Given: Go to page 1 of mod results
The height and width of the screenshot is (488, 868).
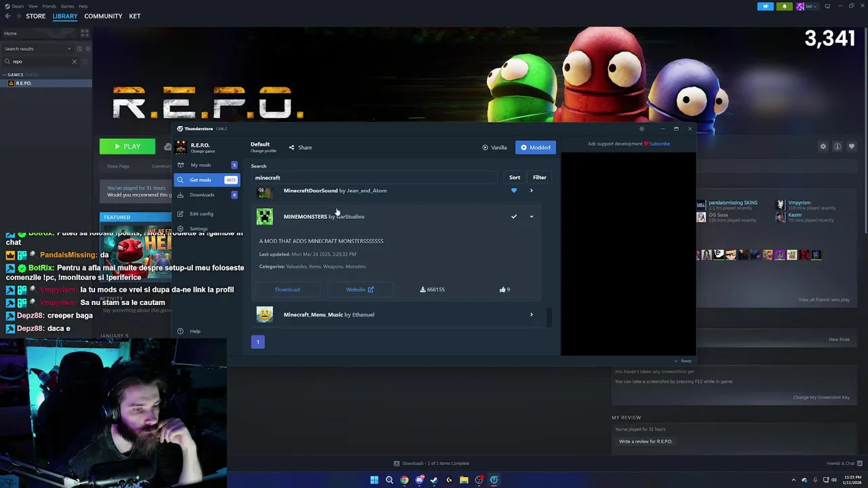Looking at the screenshot, I should pyautogui.click(x=258, y=342).
